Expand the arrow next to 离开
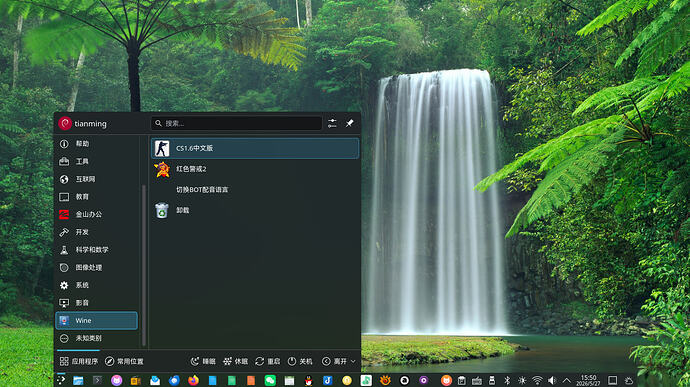Viewport: 690px width, 387px height. (353, 361)
